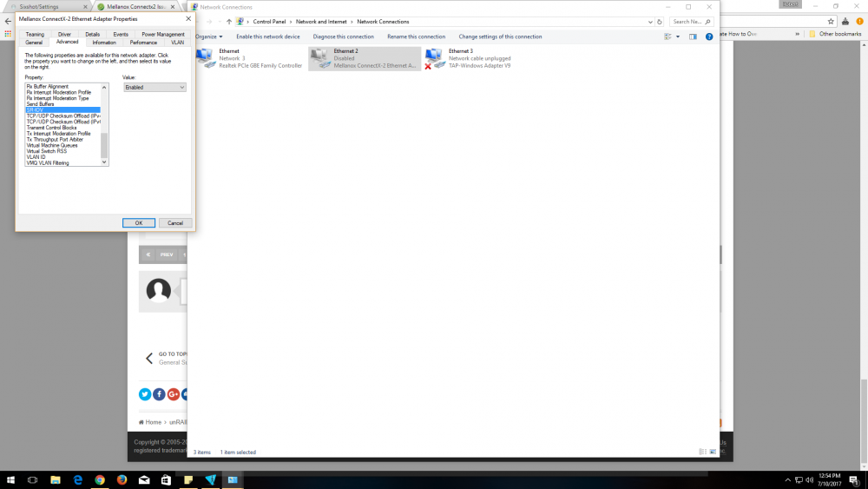
Task: Open Help in Network Connections window
Action: [708, 36]
